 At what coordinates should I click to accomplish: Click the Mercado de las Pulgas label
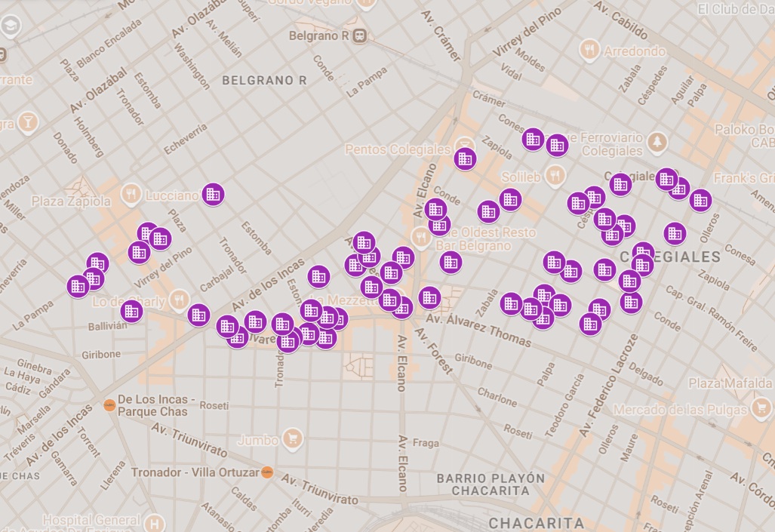[680, 410]
